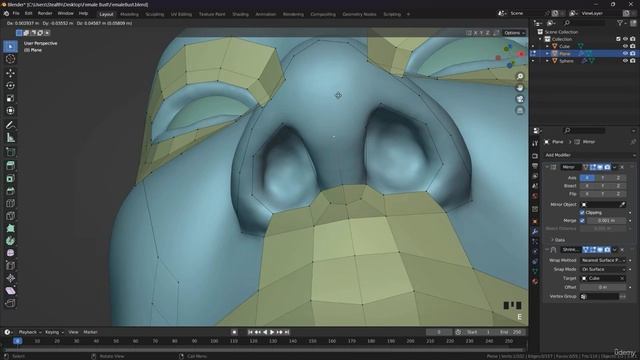Viewport: 640px width, 360px height.
Task: Select the Edge Slide tool
Action: [x=10, y=266]
